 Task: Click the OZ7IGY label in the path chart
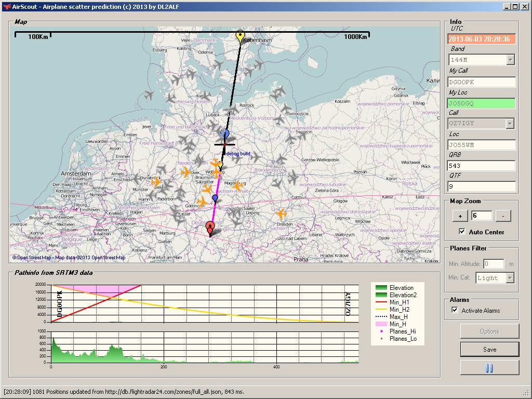[x=348, y=304]
